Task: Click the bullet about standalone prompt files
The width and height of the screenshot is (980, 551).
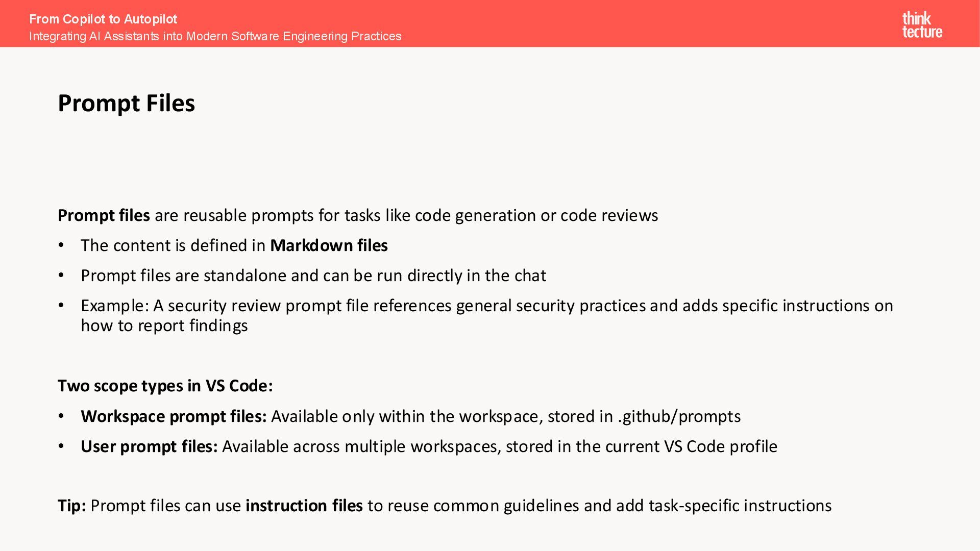Action: pyautogui.click(x=313, y=275)
